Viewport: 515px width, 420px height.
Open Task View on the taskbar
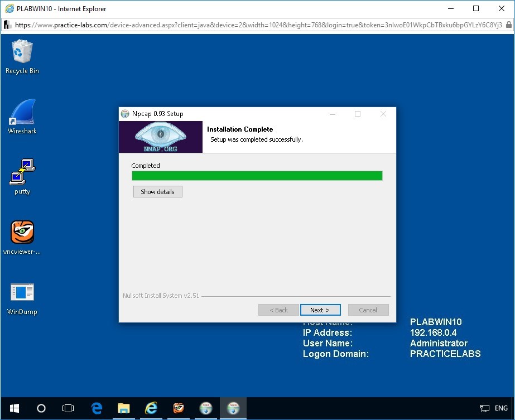[68, 408]
